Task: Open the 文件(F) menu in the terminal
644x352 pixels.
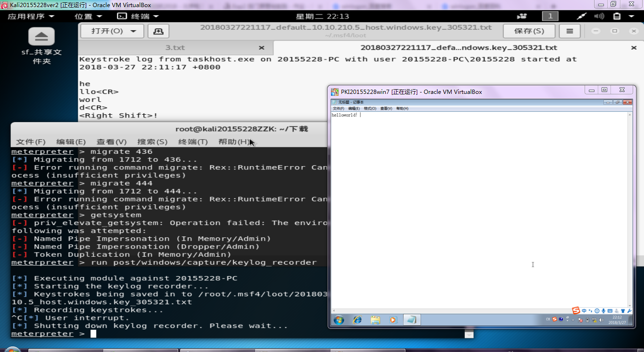Action: click(x=31, y=142)
